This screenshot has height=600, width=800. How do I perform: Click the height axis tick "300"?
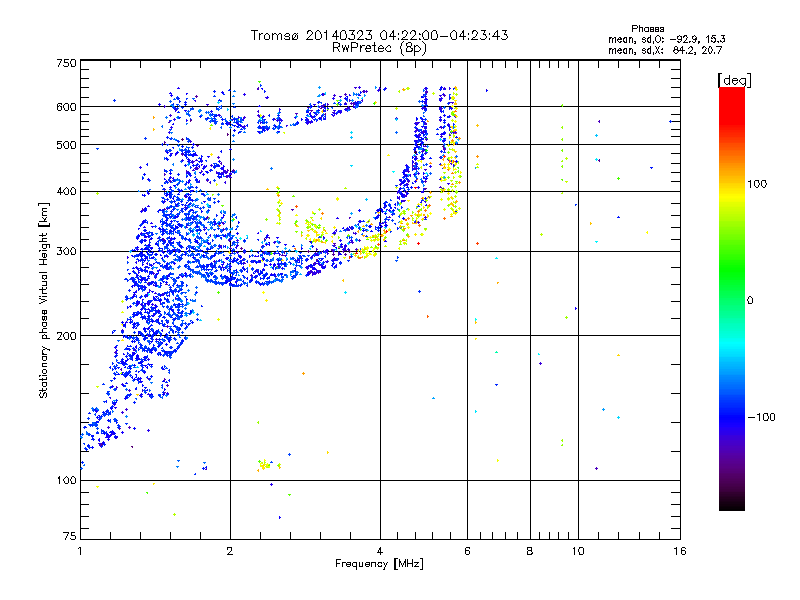pos(66,251)
